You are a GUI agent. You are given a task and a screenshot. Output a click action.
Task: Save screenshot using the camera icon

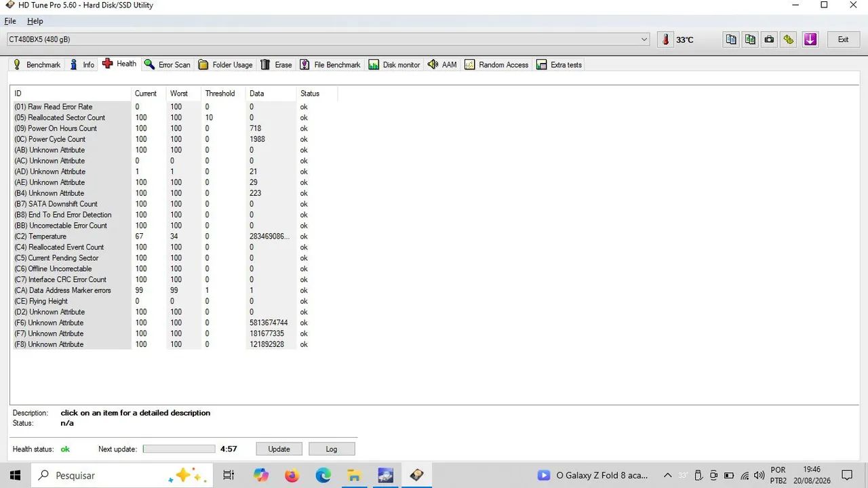pos(769,39)
